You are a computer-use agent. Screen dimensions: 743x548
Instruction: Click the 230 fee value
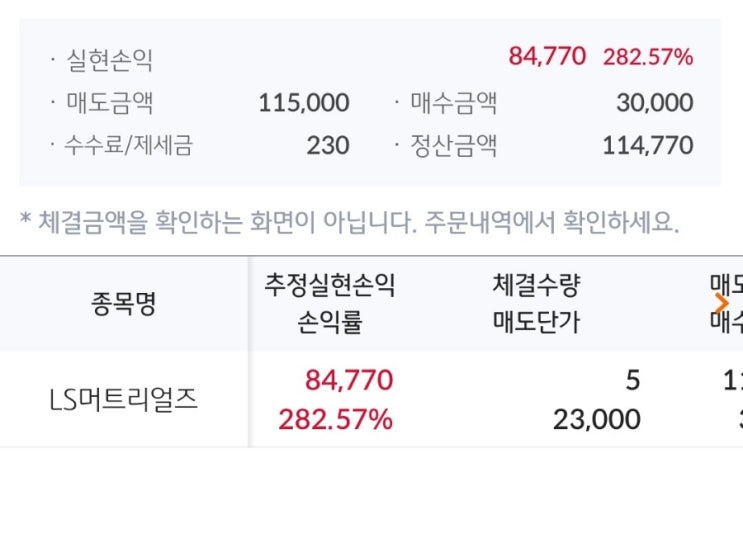click(328, 146)
